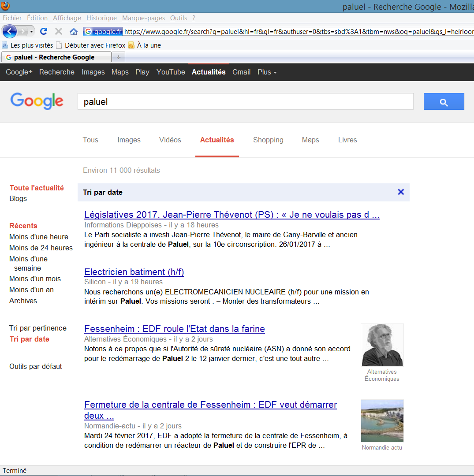Open Fessenheim : EDF roule l'Etat article
The image size is (474, 476).
174,329
